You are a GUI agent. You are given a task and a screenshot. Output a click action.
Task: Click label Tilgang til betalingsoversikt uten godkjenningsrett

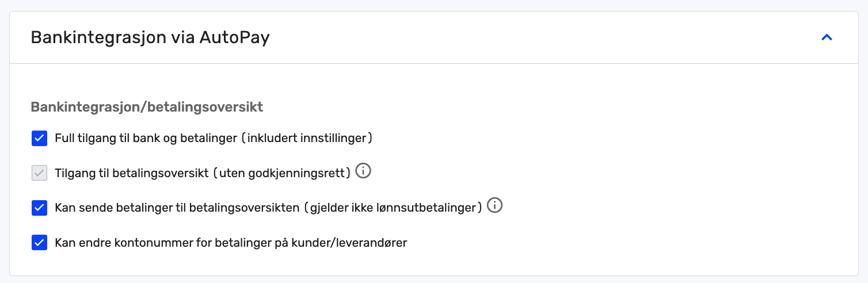coord(203,173)
